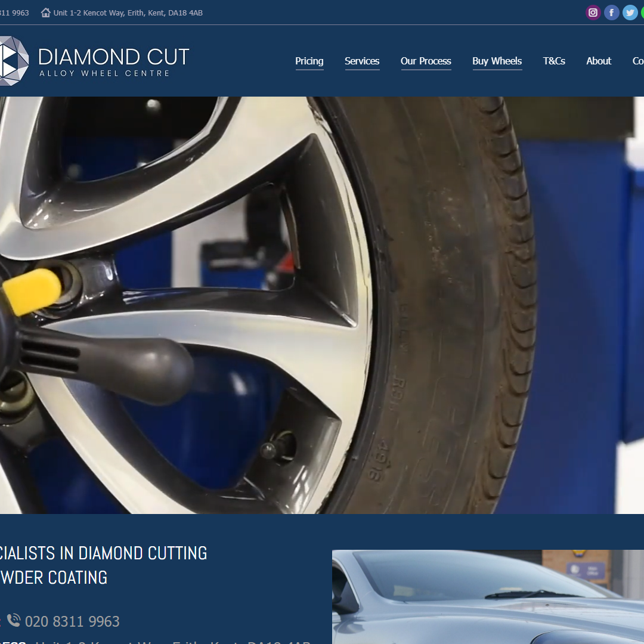
Task: Open the Services menu item
Action: tap(362, 61)
